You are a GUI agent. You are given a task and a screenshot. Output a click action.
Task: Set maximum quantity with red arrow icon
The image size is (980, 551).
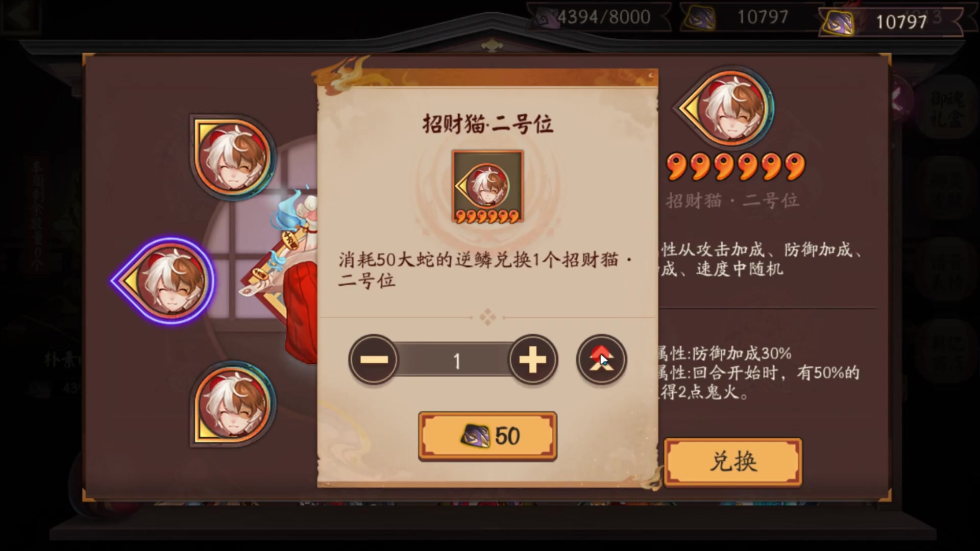601,360
